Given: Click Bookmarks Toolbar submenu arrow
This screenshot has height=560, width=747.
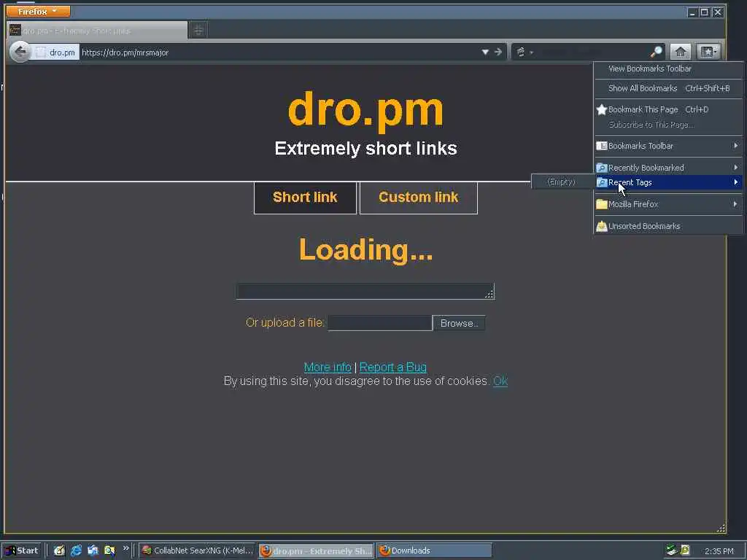Looking at the screenshot, I should point(735,145).
